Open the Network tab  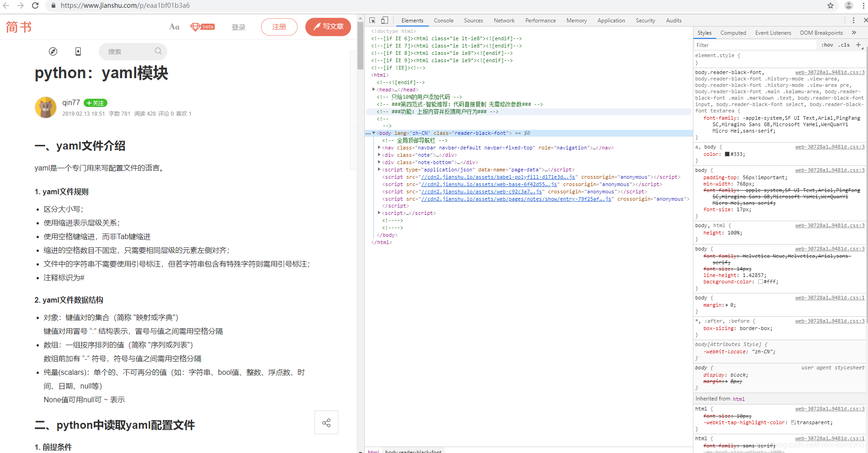pos(504,21)
